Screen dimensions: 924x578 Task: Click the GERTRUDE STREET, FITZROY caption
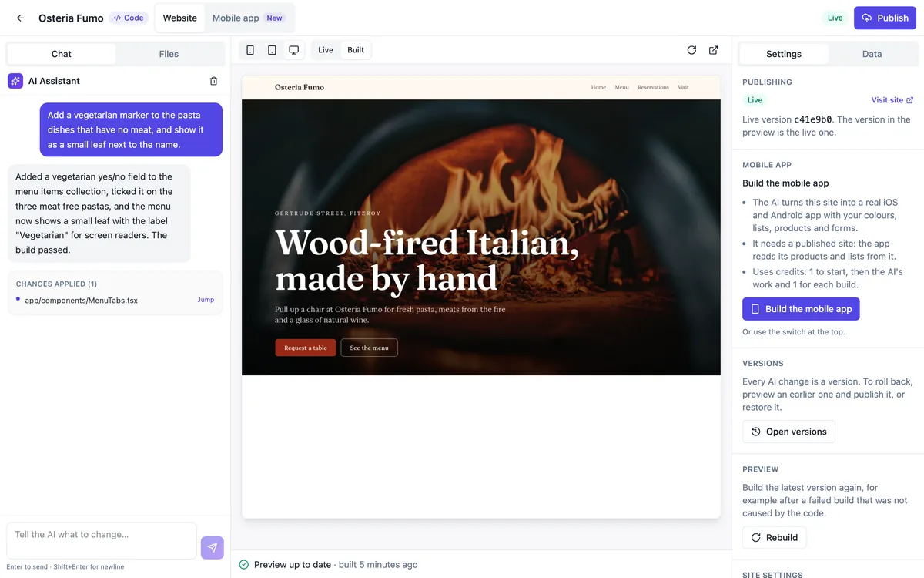[328, 213]
